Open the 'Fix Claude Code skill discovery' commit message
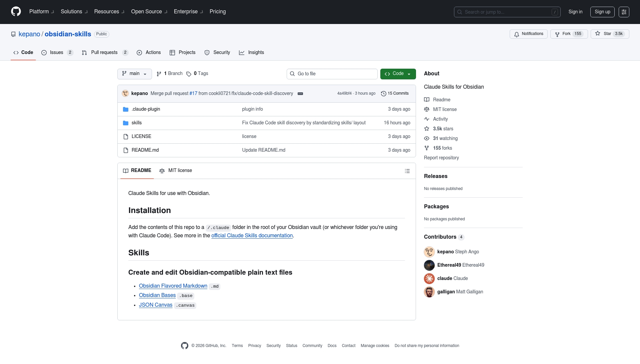This screenshot has width=640, height=364. [304, 123]
